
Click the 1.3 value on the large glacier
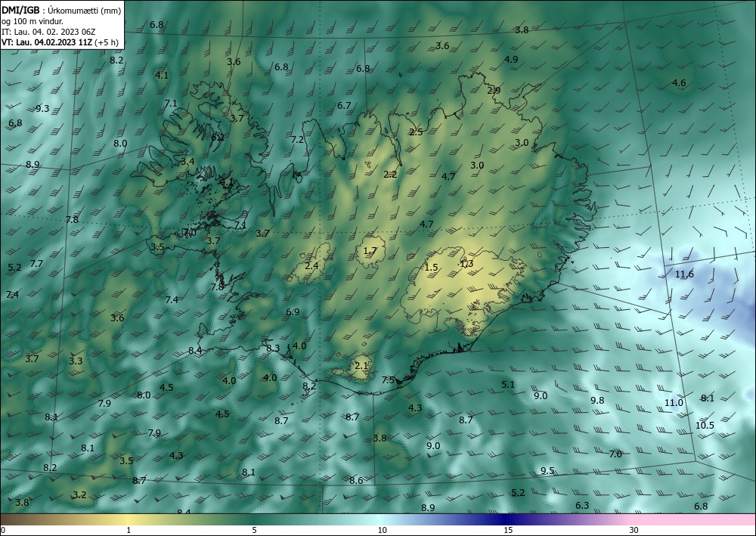click(x=466, y=264)
